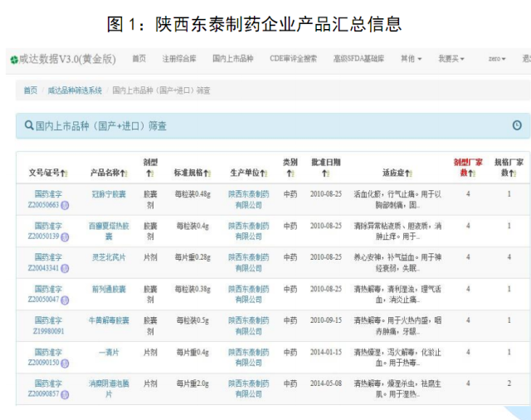Sort by red 剂型厂家数 column arrow
The image size is (531, 420).
point(472,173)
